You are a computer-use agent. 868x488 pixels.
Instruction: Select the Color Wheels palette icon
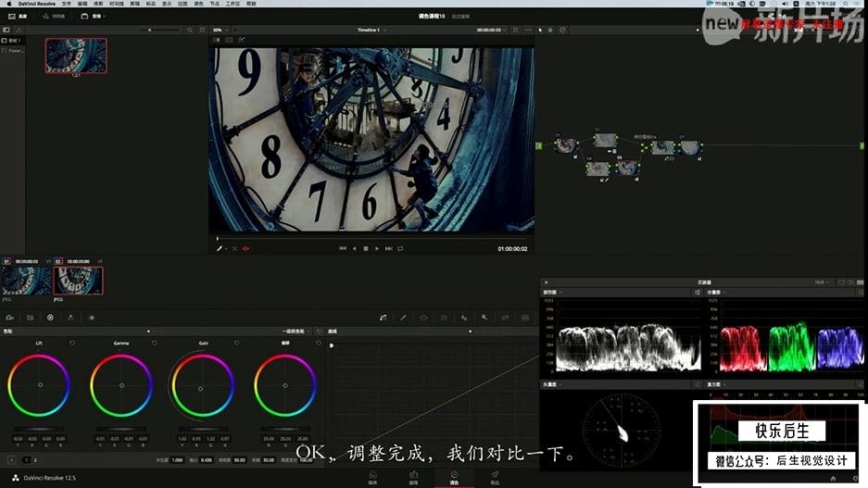coord(50,318)
